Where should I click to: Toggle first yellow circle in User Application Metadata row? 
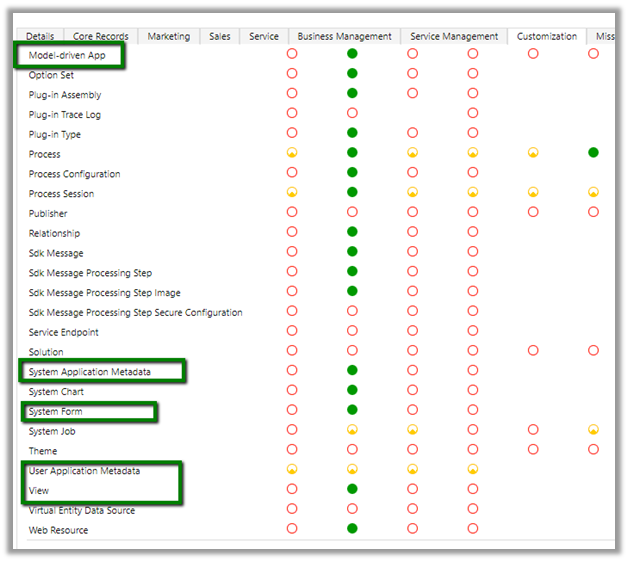pos(292,470)
